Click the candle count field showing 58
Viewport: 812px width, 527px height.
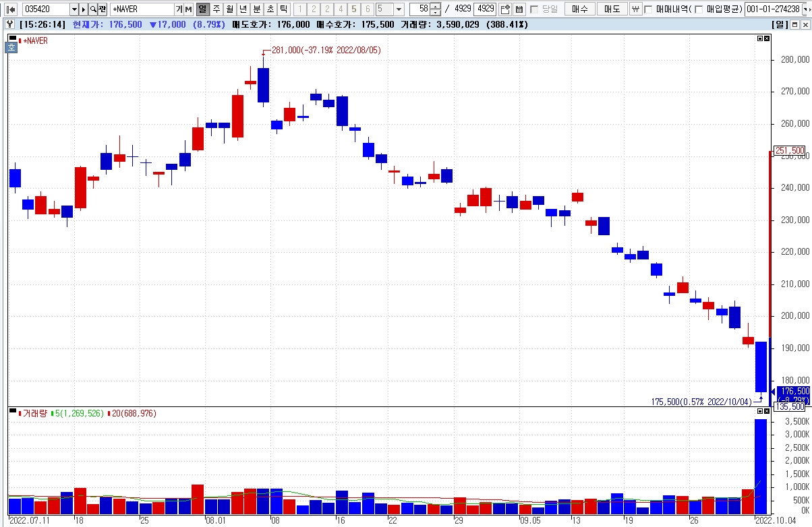pos(419,9)
